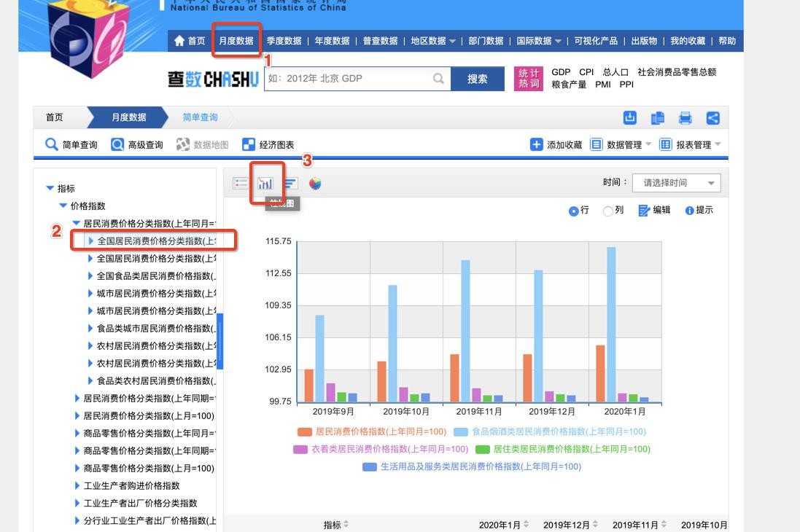Image resolution: width=800 pixels, height=532 pixels.
Task: Click the CPI hot keyword link
Action: coord(586,72)
